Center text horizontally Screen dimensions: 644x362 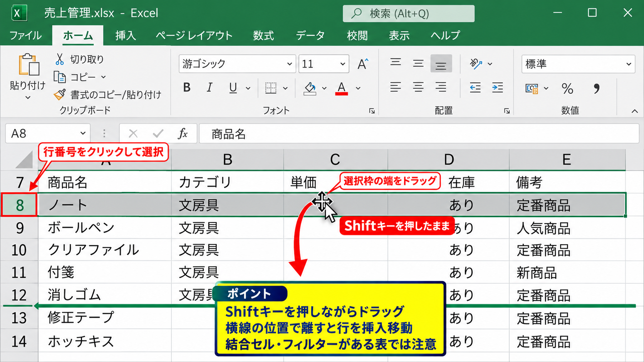418,87
